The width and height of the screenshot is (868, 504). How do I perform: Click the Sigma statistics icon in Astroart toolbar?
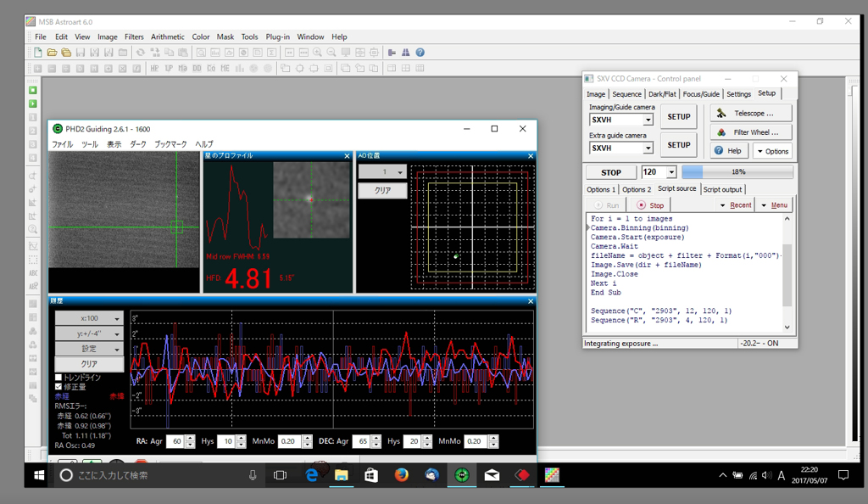pyautogui.click(x=272, y=53)
